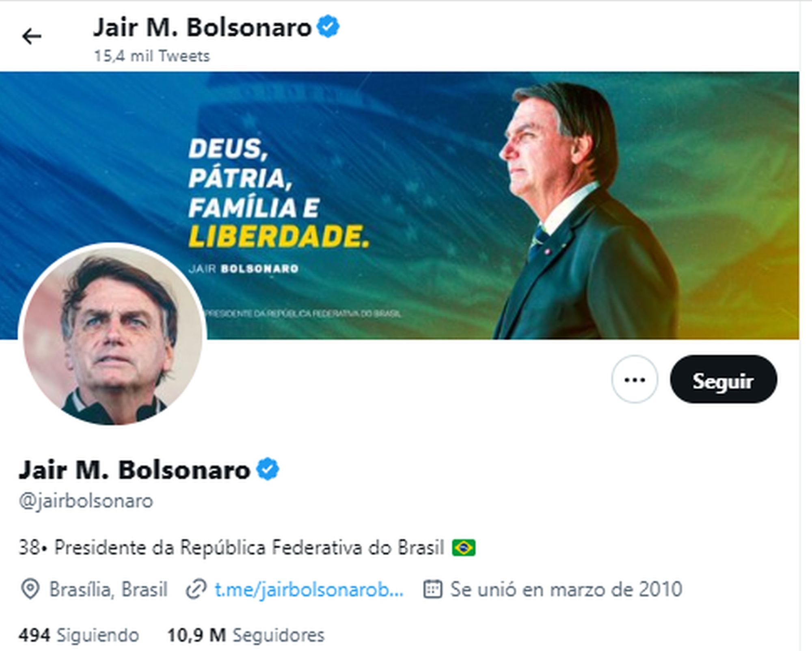Click the Brazil flag emoji in the bio

(464, 548)
